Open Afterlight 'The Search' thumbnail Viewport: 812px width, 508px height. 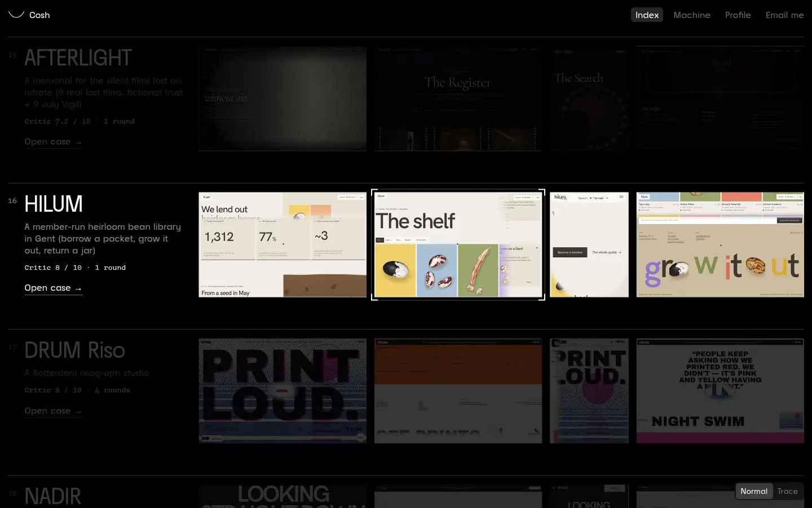589,99
